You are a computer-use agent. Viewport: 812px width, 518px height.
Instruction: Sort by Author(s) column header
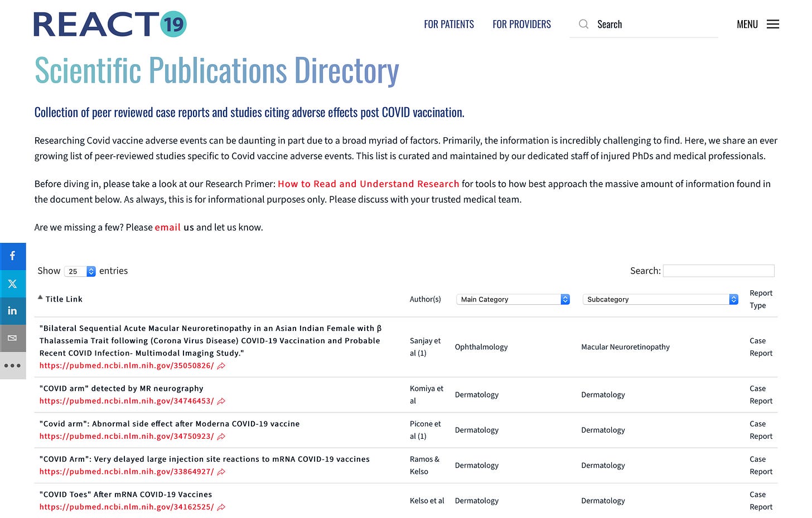[x=425, y=299]
